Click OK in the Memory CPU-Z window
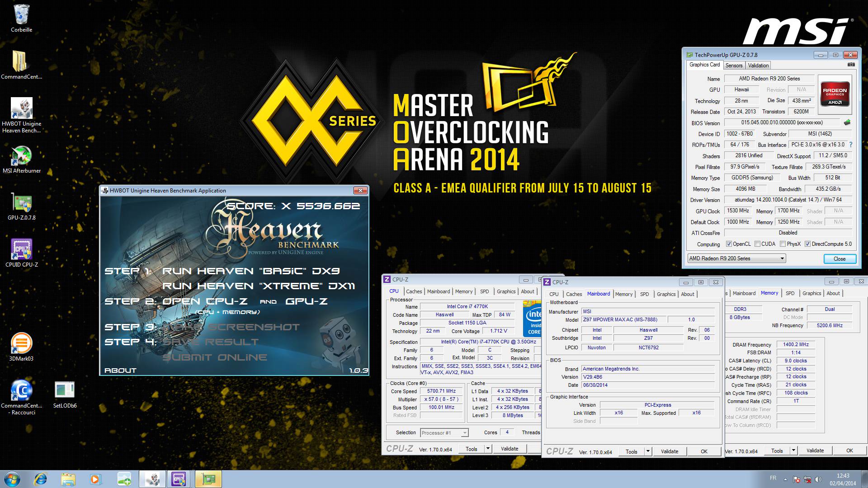This screenshot has width=868, height=488. (849, 450)
